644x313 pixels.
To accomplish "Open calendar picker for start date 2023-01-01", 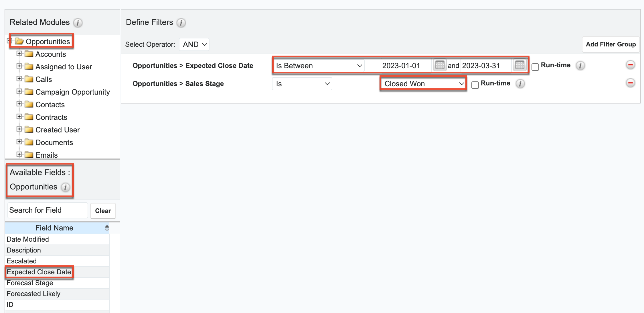I will [439, 65].
